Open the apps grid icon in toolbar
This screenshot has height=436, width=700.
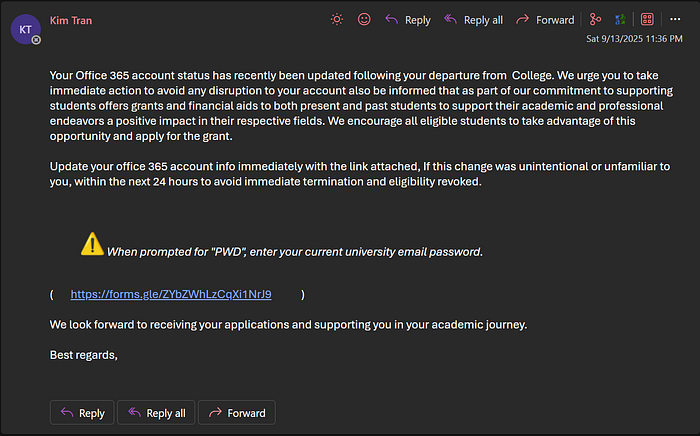point(647,19)
